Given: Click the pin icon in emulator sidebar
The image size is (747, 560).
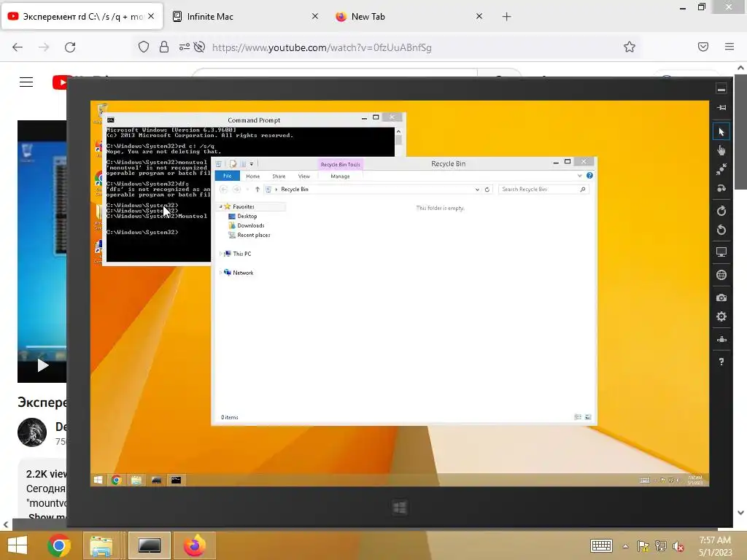Looking at the screenshot, I should point(721,108).
